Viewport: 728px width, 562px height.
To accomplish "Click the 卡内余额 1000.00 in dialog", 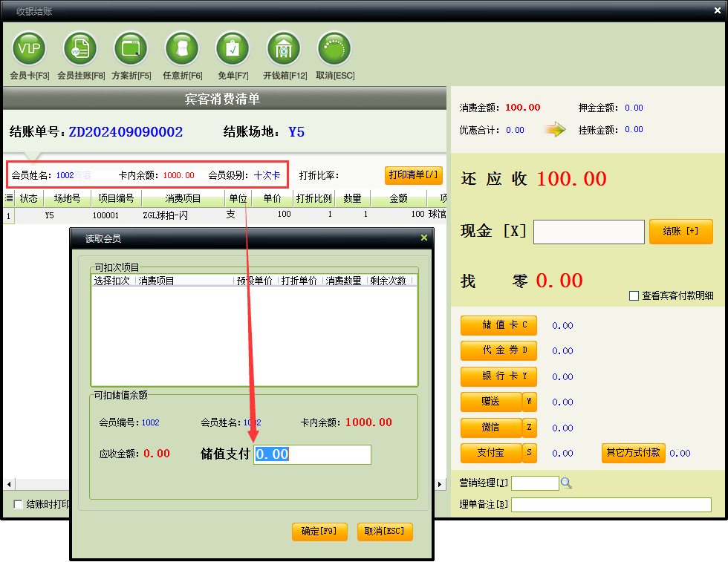I will point(368,422).
